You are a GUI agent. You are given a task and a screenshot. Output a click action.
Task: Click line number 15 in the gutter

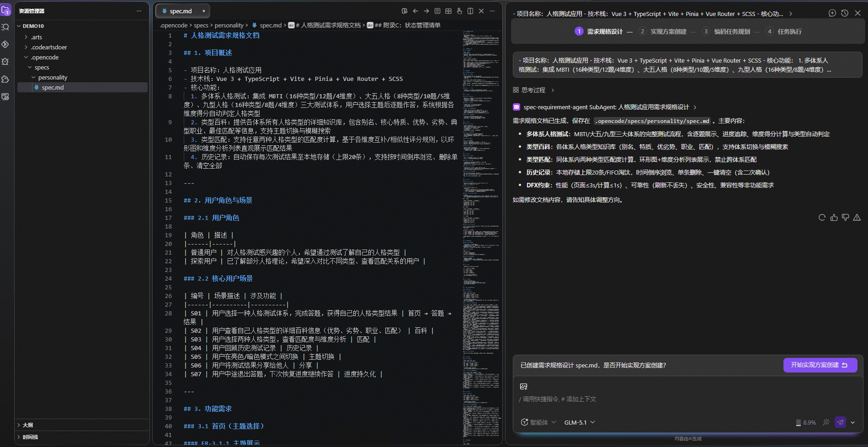coord(168,200)
